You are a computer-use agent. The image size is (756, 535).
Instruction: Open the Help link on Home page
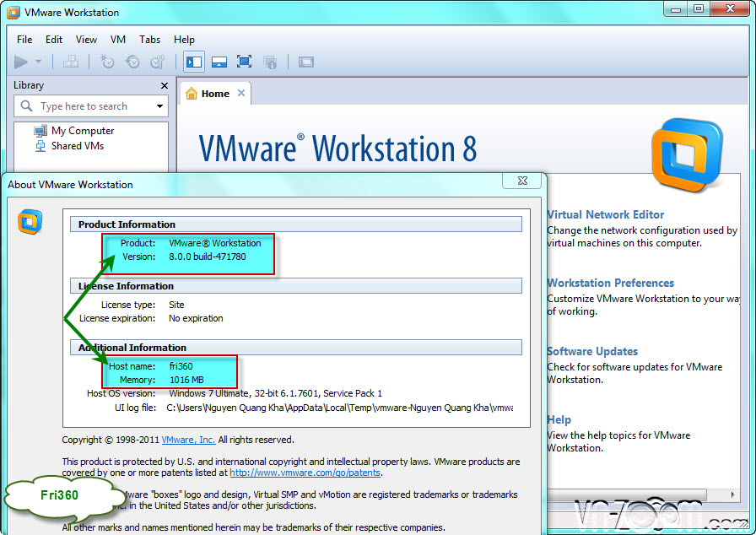click(559, 419)
